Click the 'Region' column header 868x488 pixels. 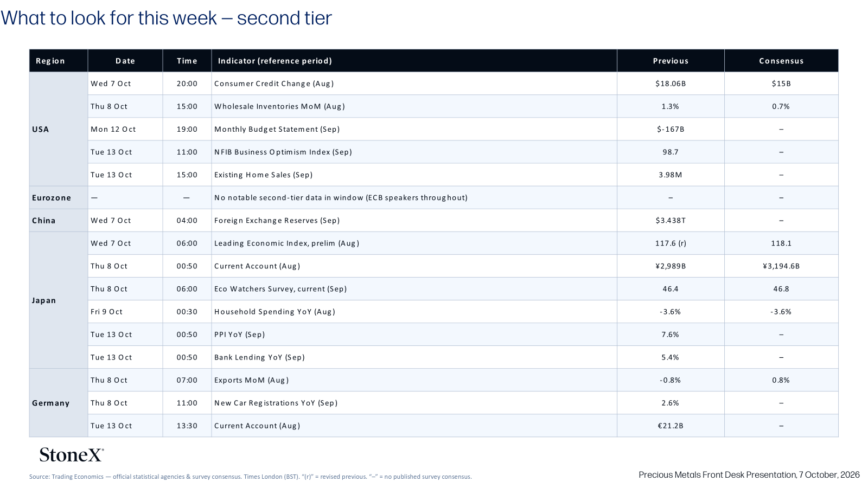(59, 61)
